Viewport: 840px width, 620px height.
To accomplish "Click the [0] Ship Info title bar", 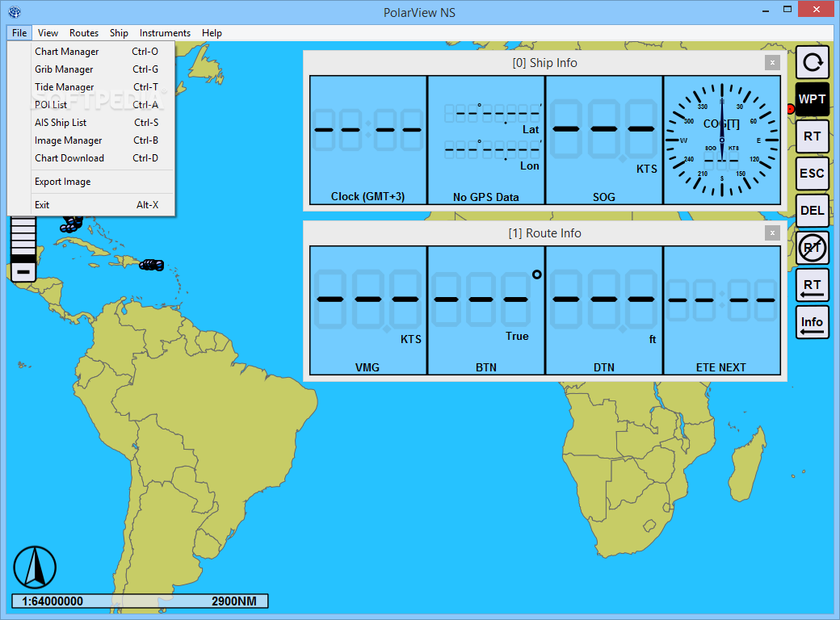I will (545, 63).
